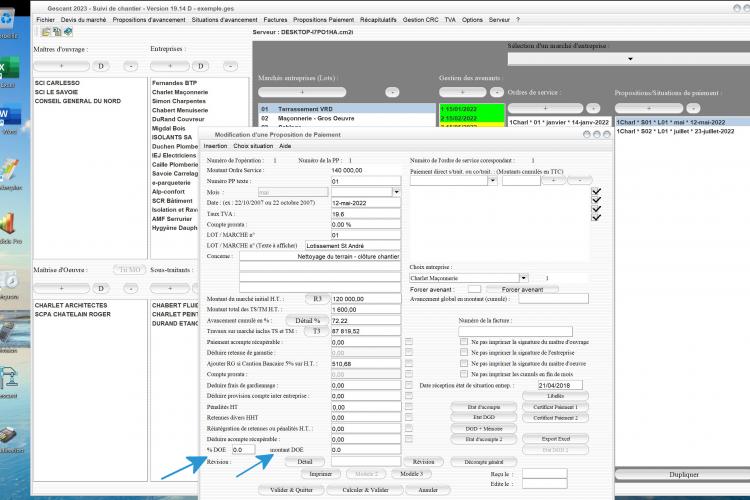
Task: Click the 'Certificat Paiement 1' button
Action: coord(555,407)
